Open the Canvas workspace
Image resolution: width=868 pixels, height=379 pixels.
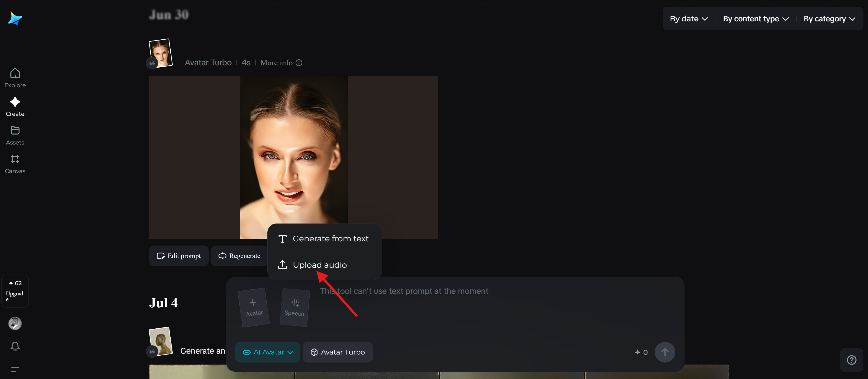click(x=15, y=164)
